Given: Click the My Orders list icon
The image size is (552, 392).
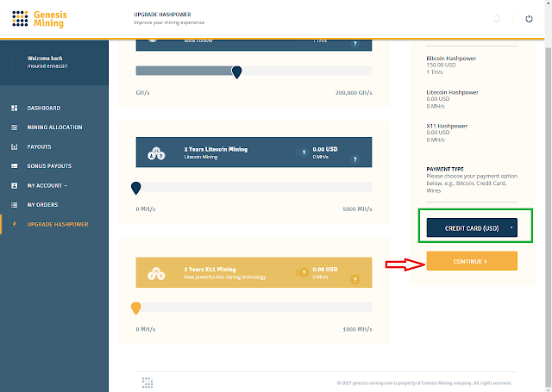Looking at the screenshot, I should pos(14,204).
